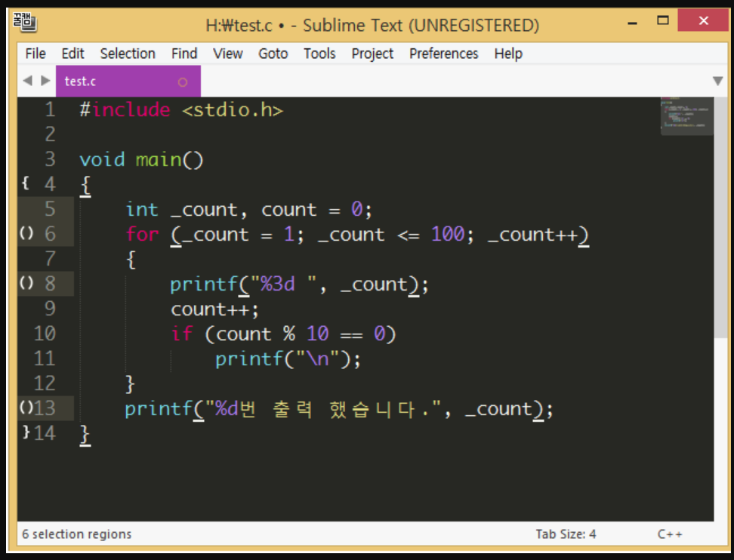734x560 pixels.
Task: Change the C++ syntax selector
Action: 670,534
